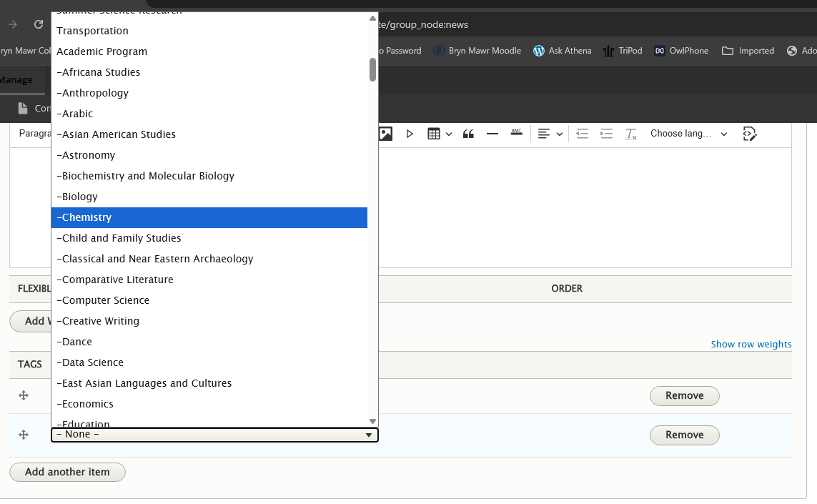
Task: Click the dropdown list scrollbar thumb
Action: 372,70
